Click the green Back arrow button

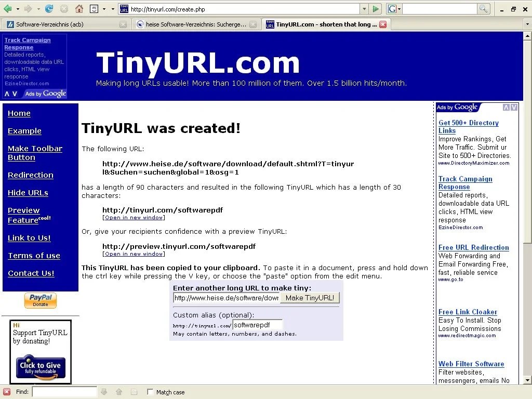pyautogui.click(x=7, y=9)
